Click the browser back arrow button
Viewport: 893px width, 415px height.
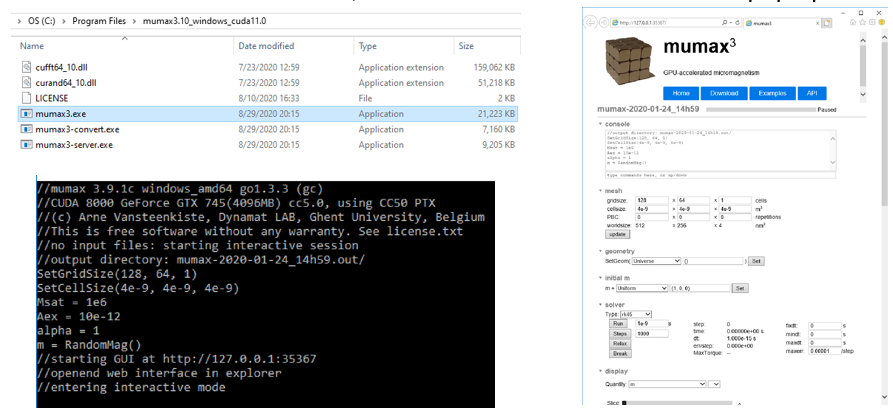(591, 22)
